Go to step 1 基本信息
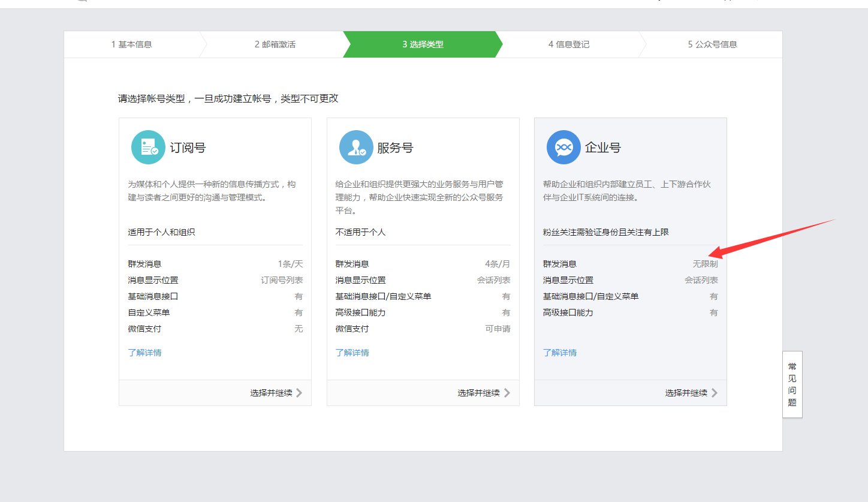This screenshot has width=868, height=502. pyautogui.click(x=132, y=44)
